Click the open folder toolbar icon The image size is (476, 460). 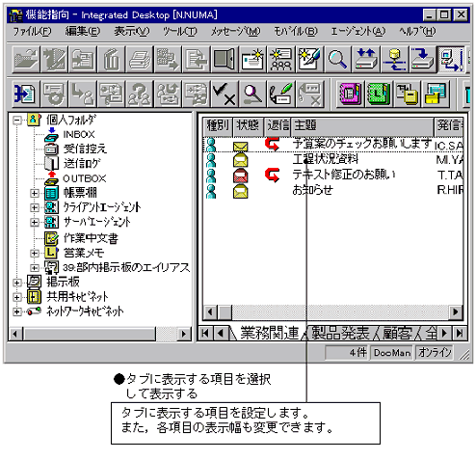[26, 59]
